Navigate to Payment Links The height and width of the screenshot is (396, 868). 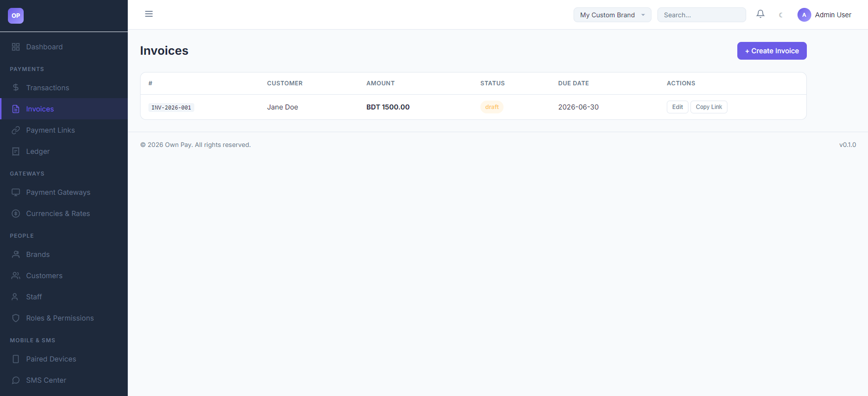click(64, 130)
